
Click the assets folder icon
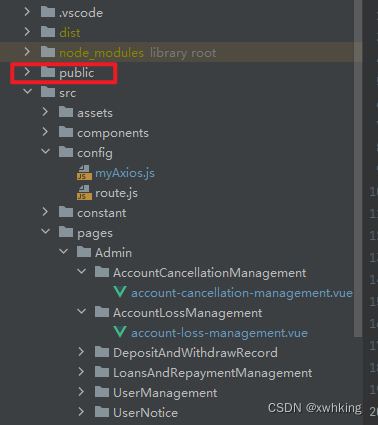point(66,112)
